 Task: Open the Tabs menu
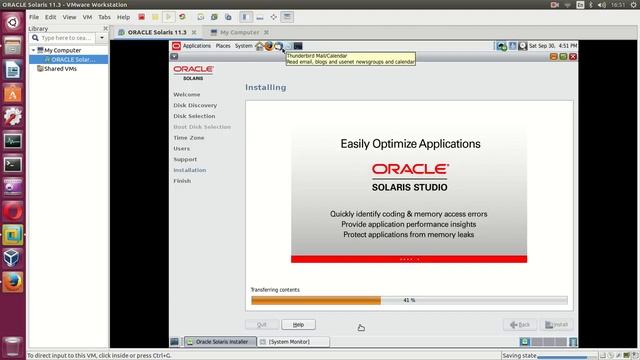(x=104, y=17)
